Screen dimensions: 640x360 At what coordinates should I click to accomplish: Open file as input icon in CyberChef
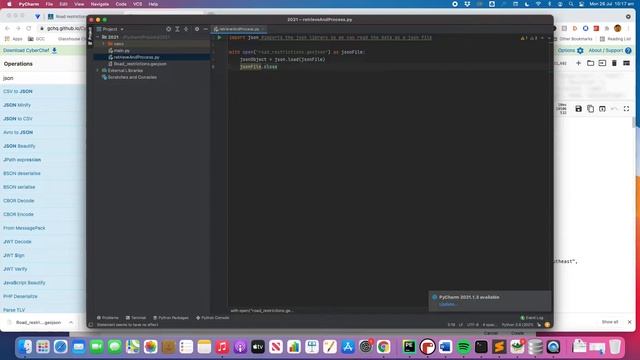602,63
